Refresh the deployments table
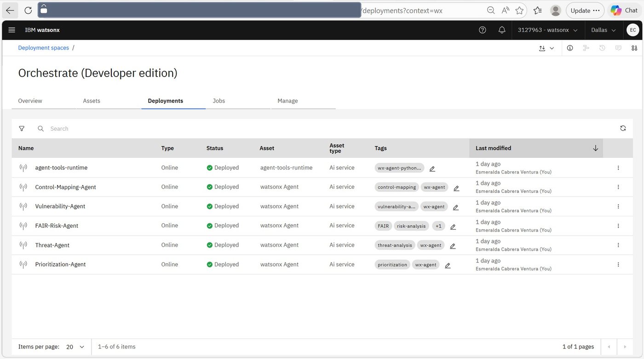Viewport: 644px width, 359px height. [623, 128]
